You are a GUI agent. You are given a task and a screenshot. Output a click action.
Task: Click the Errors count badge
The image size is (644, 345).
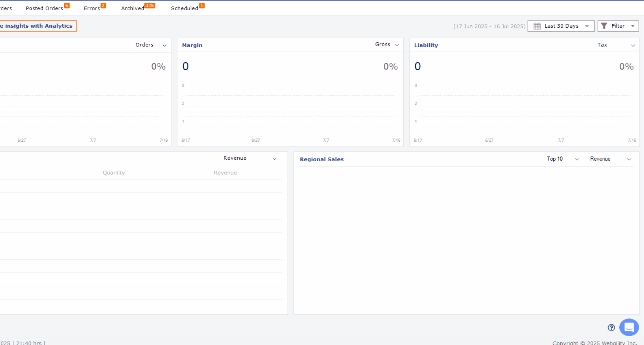pos(103,6)
